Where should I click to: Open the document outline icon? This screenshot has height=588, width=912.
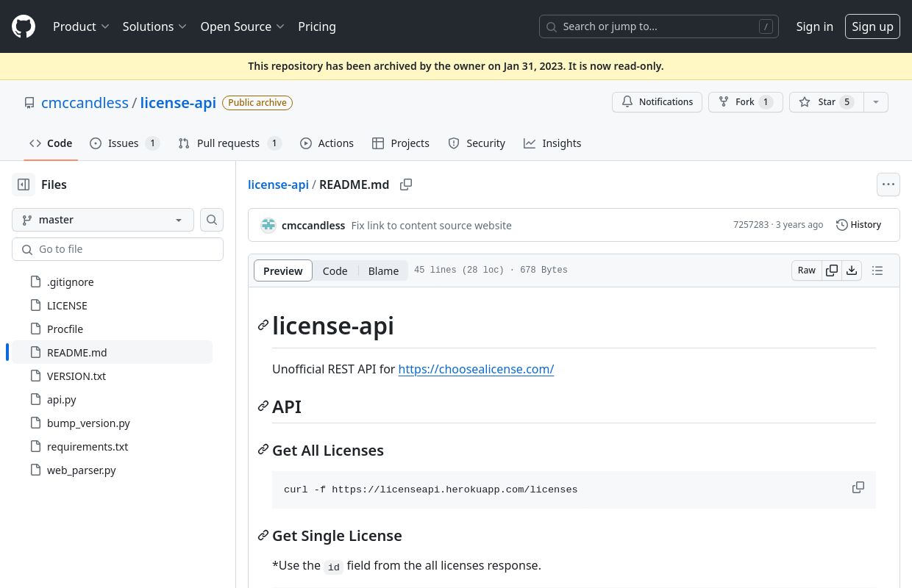(x=877, y=270)
